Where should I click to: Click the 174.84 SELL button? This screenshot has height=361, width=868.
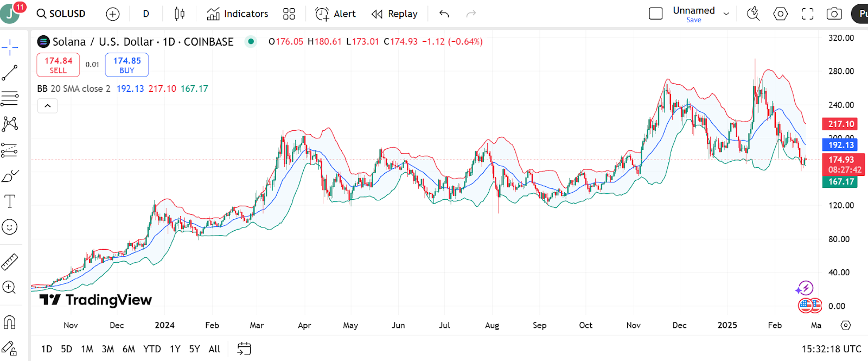58,65
